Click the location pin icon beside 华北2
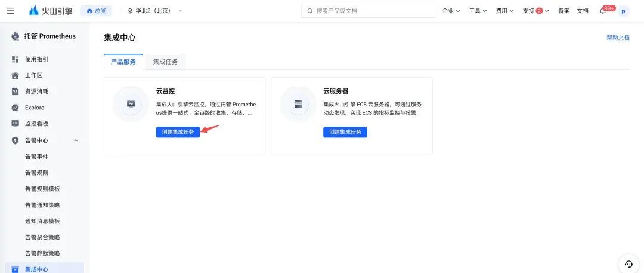This screenshot has width=644, height=273. 130,11
